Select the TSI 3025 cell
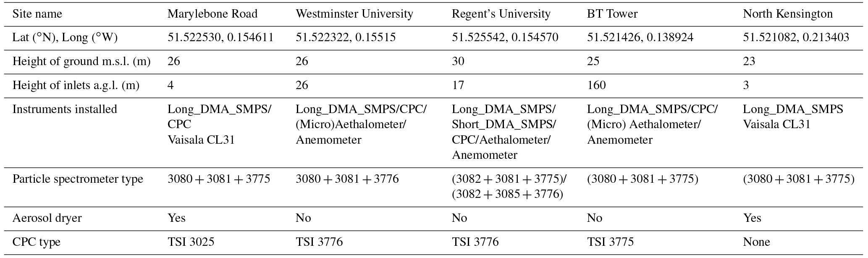The image size is (868, 258). [x=191, y=242]
